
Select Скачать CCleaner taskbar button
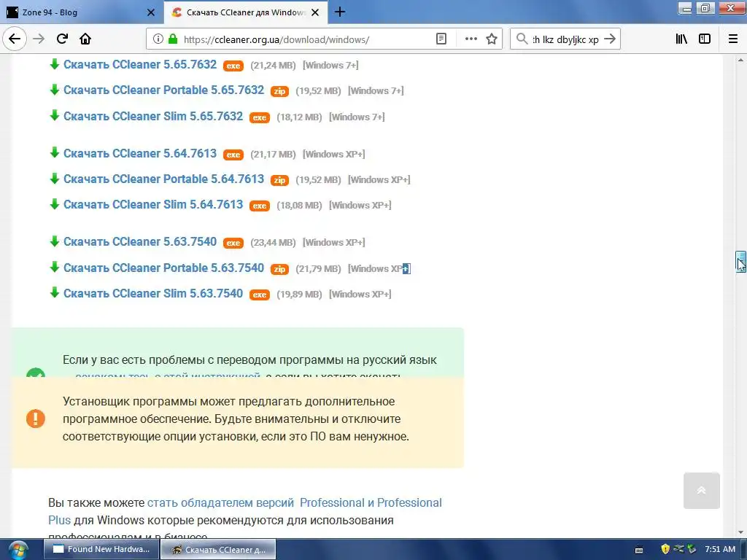[218, 550]
